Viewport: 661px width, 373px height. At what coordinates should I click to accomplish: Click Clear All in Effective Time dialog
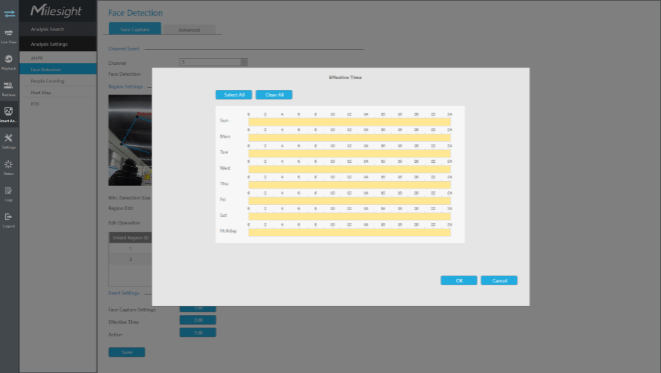274,95
